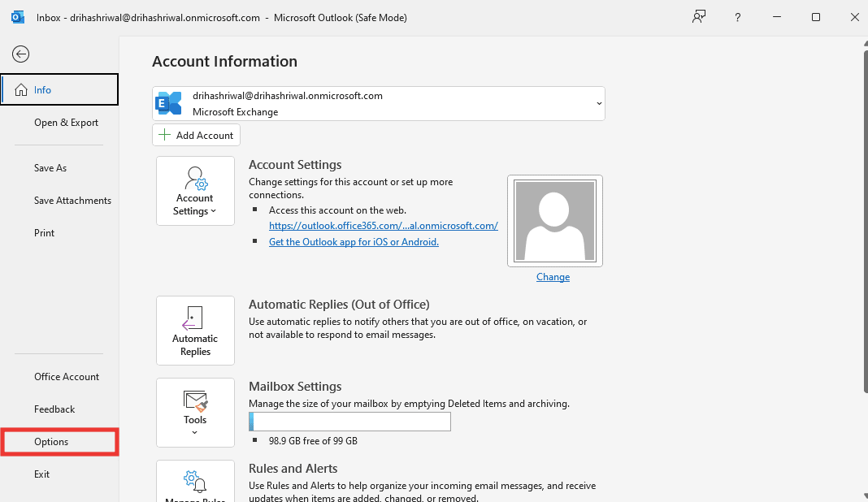Screen dimensions: 868x502
Task: Click the Account Settings heading text
Action: click(x=295, y=165)
